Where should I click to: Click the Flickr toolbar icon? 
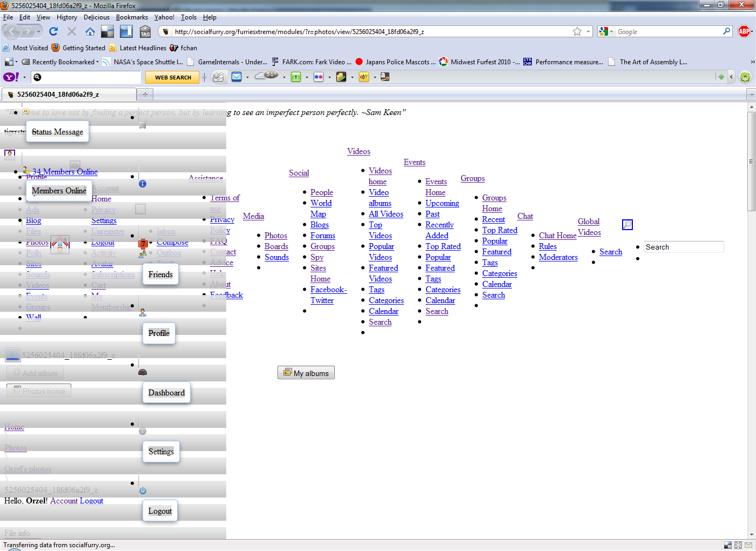[x=319, y=77]
